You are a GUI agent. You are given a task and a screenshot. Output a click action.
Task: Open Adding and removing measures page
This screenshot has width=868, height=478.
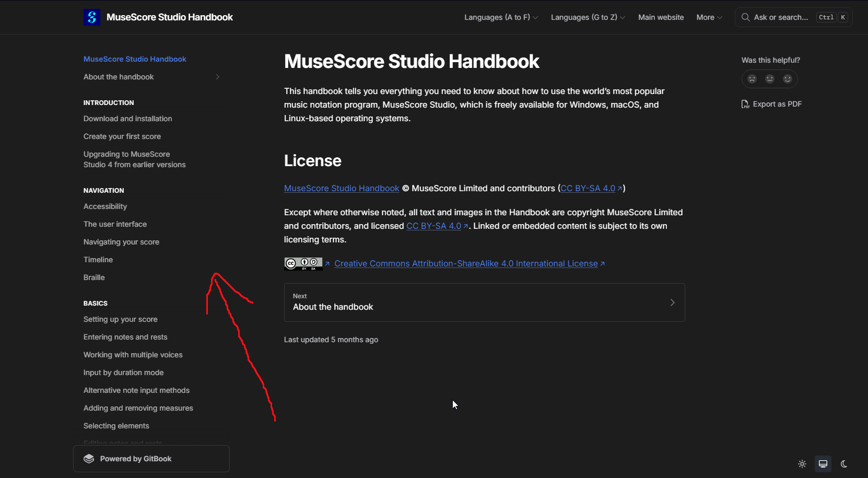click(x=138, y=408)
